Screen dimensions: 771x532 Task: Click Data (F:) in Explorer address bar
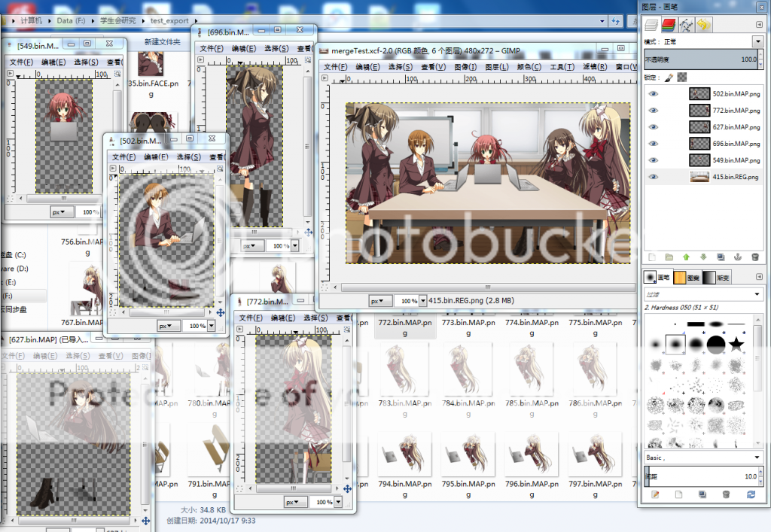pos(71,20)
